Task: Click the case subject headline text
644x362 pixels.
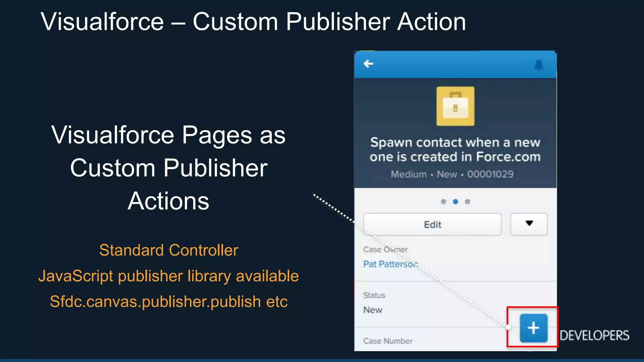Action: pos(455,150)
